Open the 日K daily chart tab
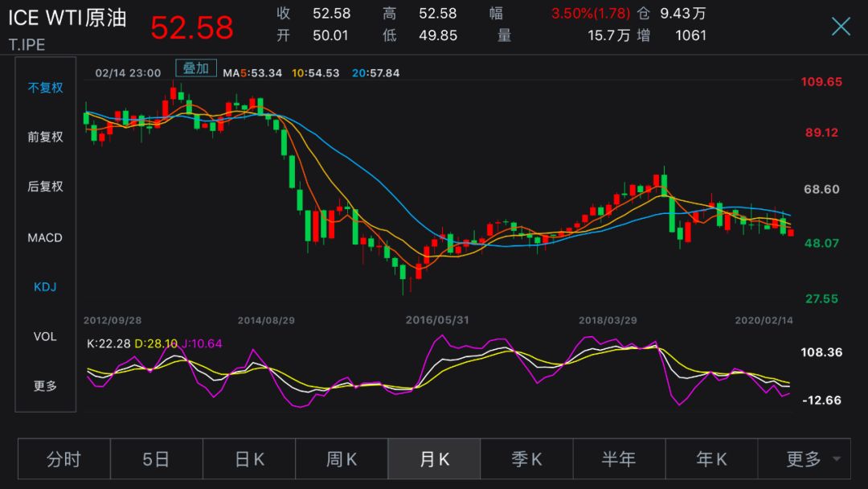This screenshot has width=868, height=489. (249, 459)
